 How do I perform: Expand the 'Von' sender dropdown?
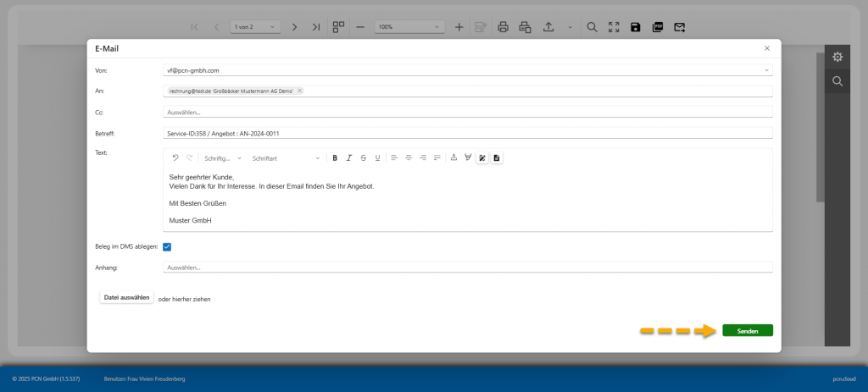pos(766,70)
